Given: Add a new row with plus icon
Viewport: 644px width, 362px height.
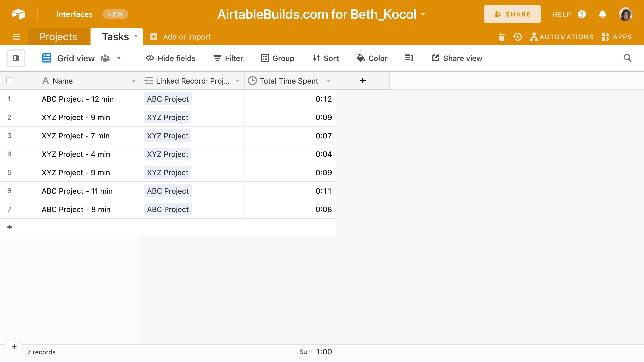Looking at the screenshot, I should click(x=10, y=227).
